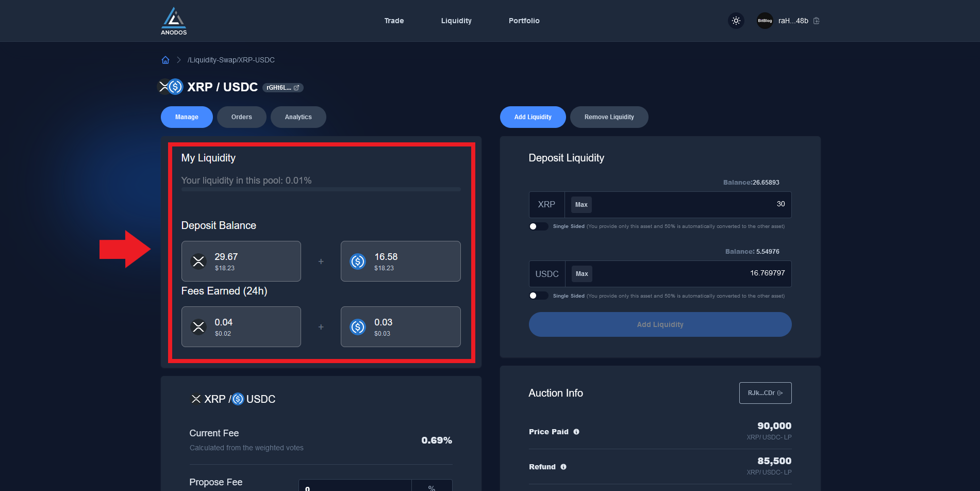Click Price Paid info icon
980x491 pixels.
pyautogui.click(x=576, y=432)
